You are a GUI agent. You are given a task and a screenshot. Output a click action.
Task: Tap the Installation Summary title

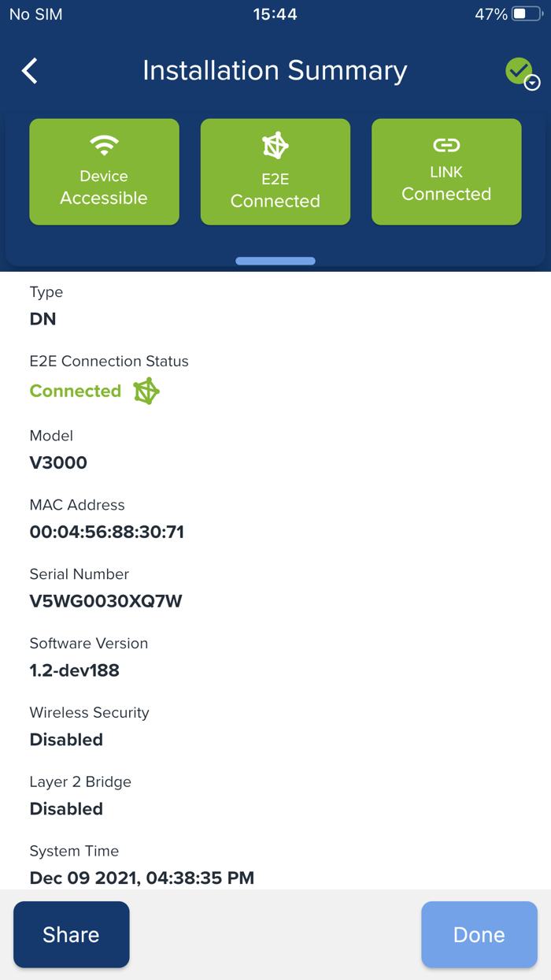(x=275, y=71)
